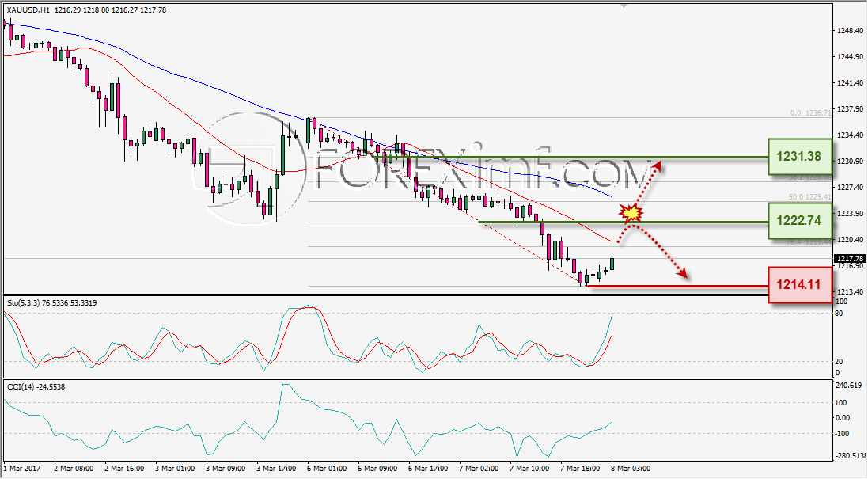
Task: Click the 3 Mar 01:00 time label
Action: [x=175, y=469]
